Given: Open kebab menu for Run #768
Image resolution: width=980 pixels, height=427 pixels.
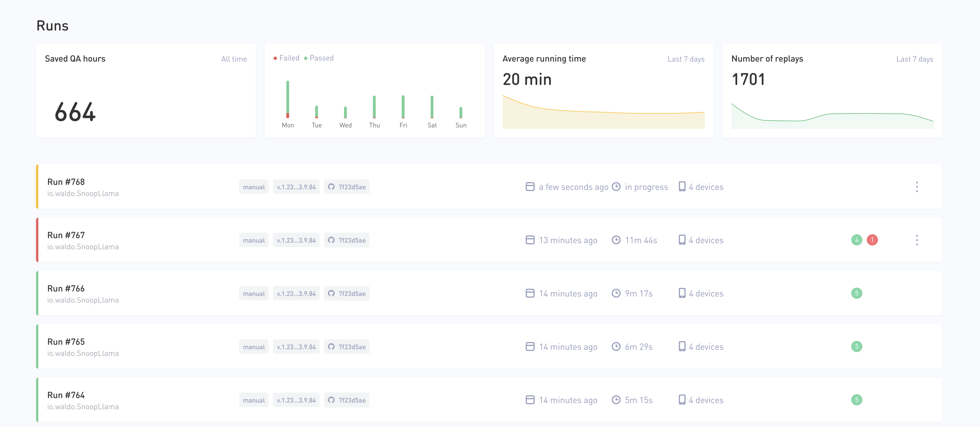Looking at the screenshot, I should coord(917,187).
